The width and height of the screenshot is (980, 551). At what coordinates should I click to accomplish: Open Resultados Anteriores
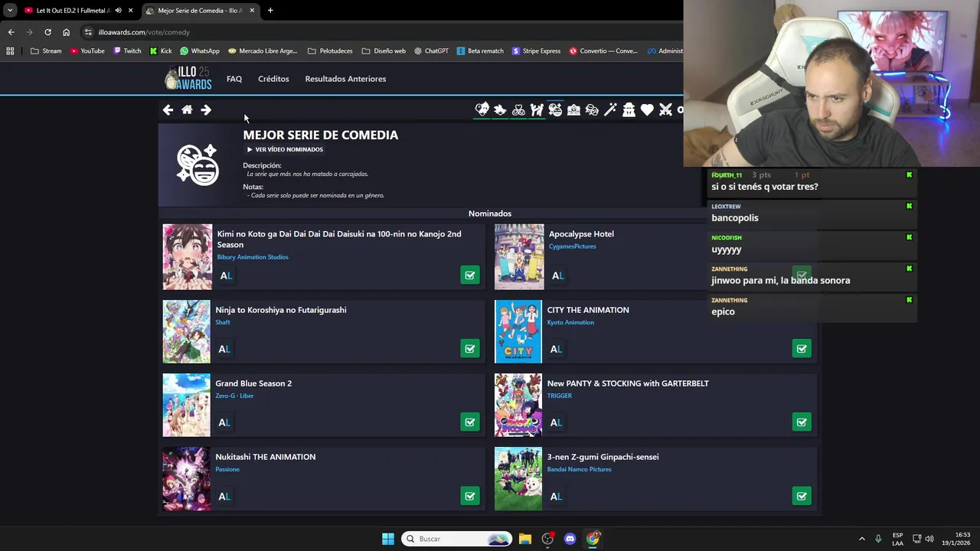(x=345, y=79)
